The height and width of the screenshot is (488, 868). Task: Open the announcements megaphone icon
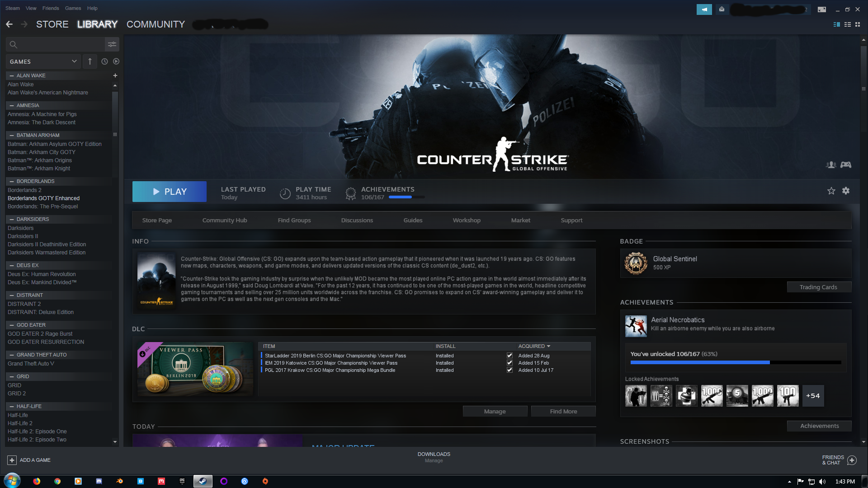tap(704, 9)
